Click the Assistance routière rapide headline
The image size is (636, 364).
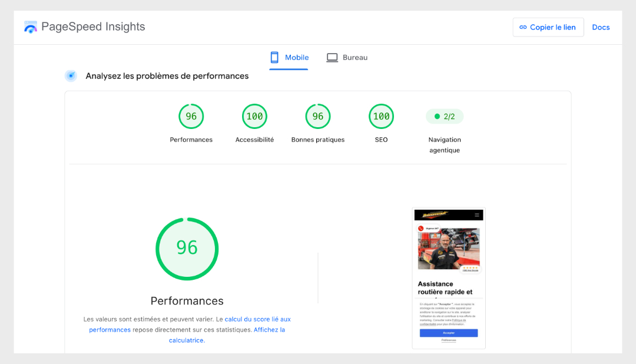tap(445, 287)
